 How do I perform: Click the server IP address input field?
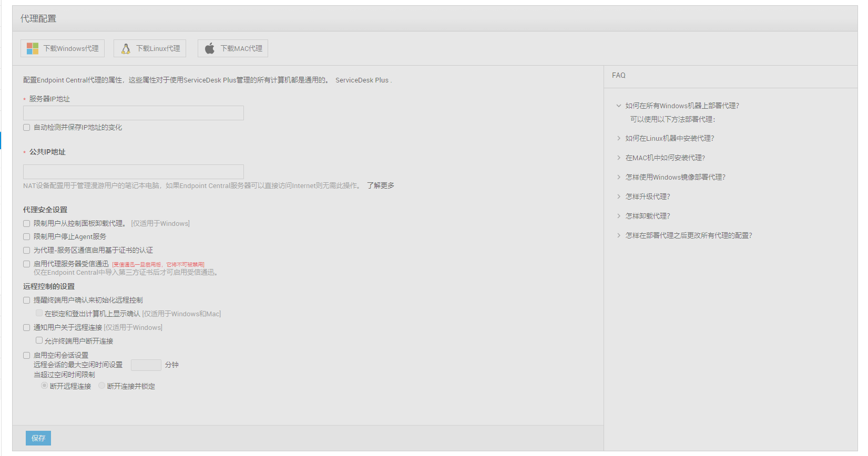tap(134, 113)
